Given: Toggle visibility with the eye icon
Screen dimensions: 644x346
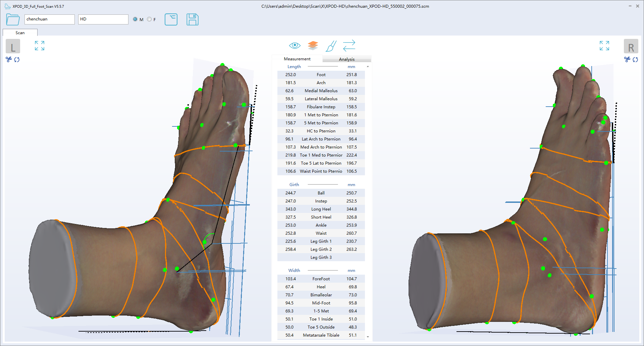Looking at the screenshot, I should [x=294, y=45].
